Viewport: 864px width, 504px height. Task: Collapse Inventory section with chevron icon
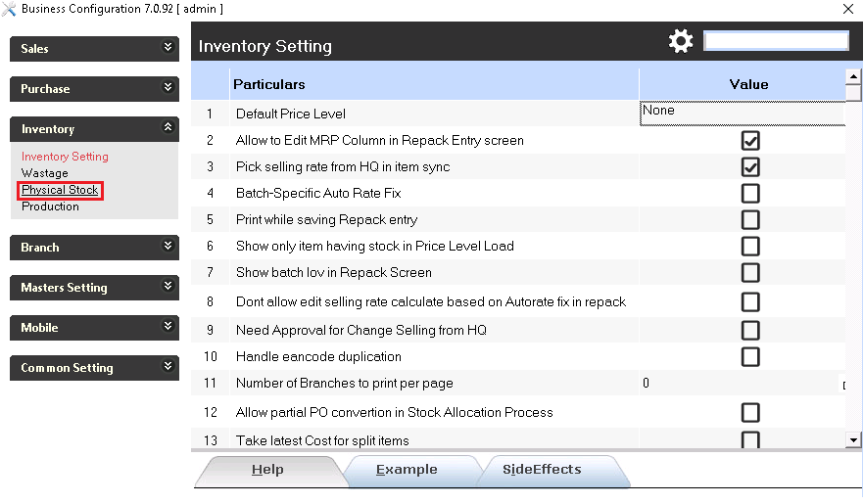point(168,128)
